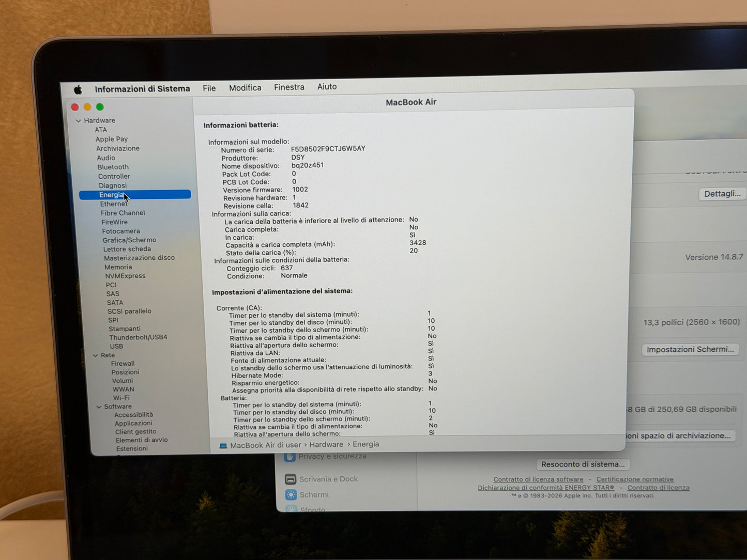Select Firewall under Rete
747x560 pixels.
click(123, 364)
